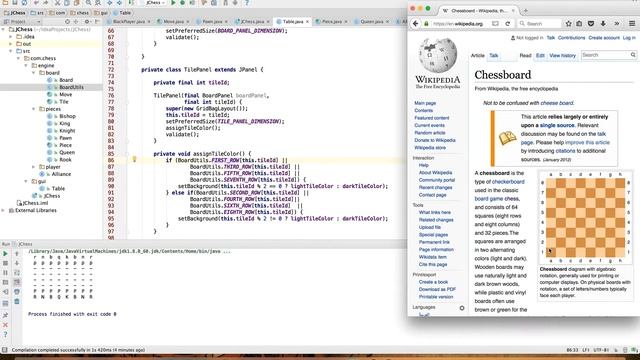
Task: Toggle soft-wrap icon in Run console
Action: point(17,273)
